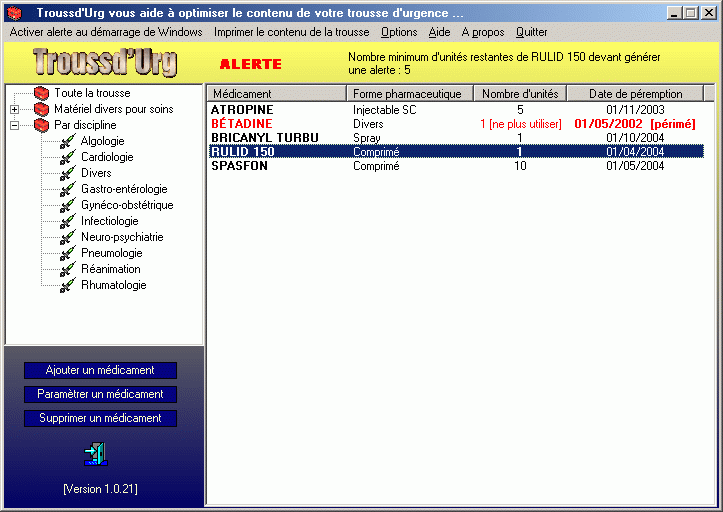Click the Supprimer un médicament button
The height and width of the screenshot is (512, 723).
(100, 418)
